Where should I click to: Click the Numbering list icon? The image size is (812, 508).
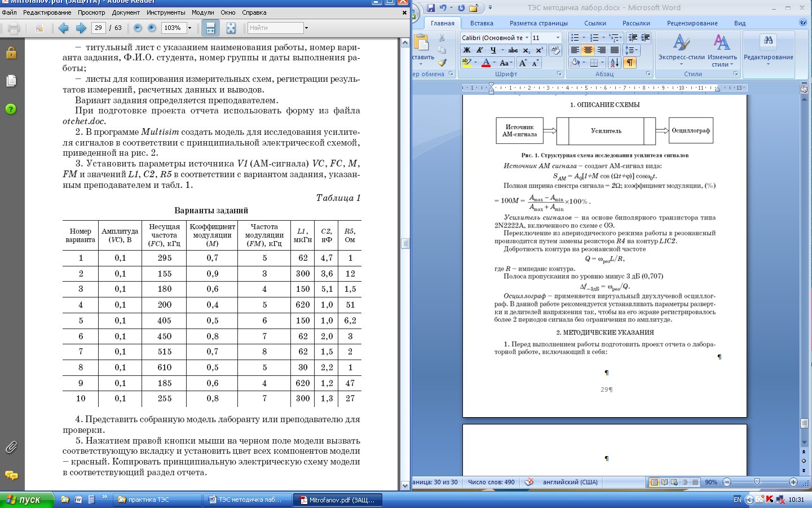(x=594, y=38)
